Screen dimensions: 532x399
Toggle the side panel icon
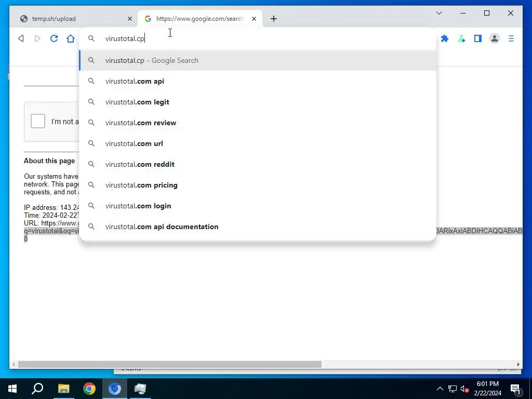(478, 38)
